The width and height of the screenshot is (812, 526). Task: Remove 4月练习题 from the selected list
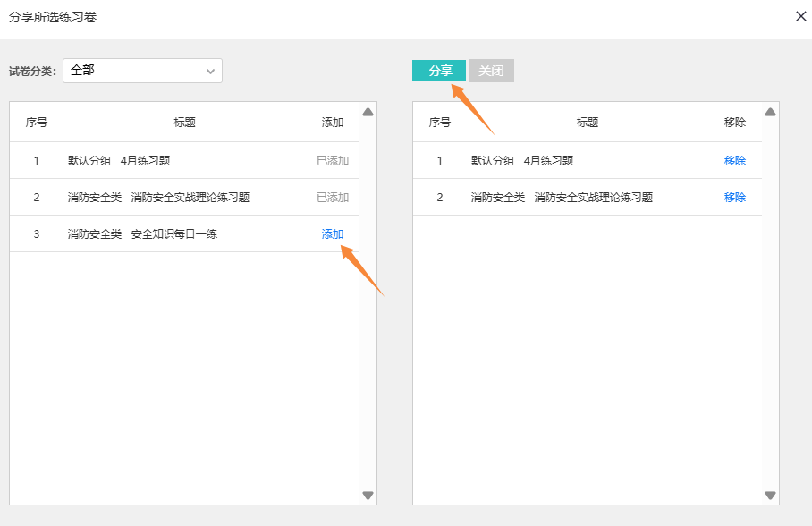pos(734,161)
